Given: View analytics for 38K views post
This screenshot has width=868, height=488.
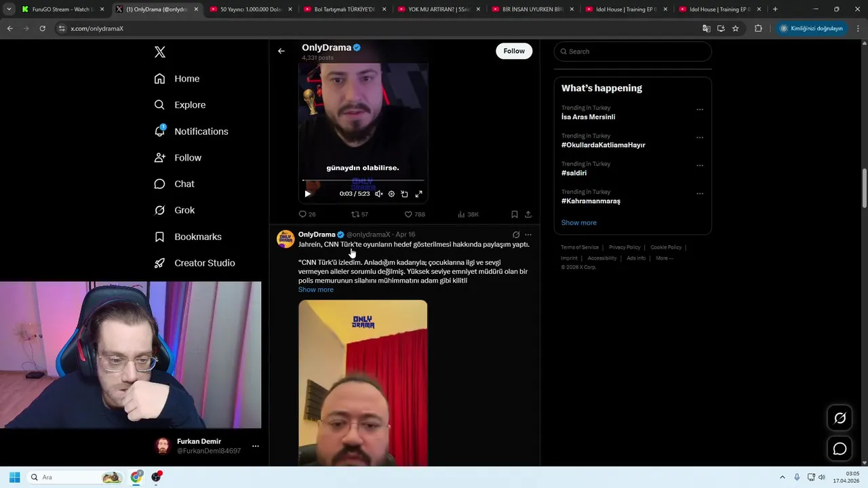Looking at the screenshot, I should pyautogui.click(x=468, y=214).
